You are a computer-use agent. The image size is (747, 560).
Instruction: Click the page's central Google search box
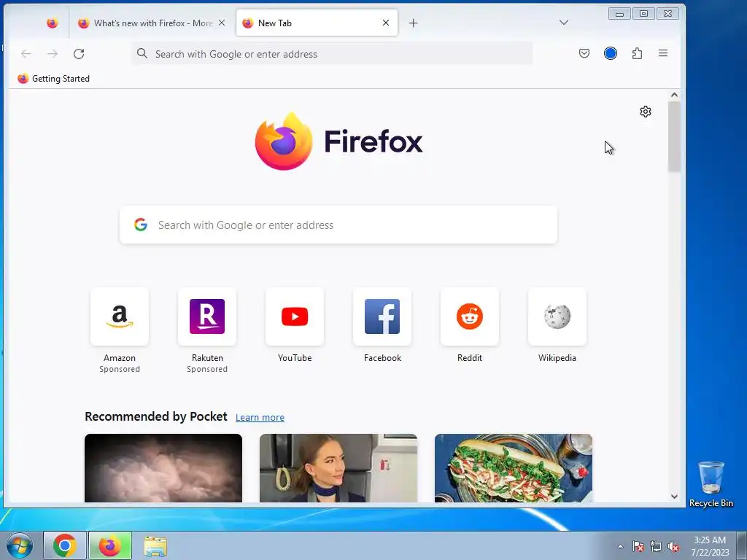(338, 225)
